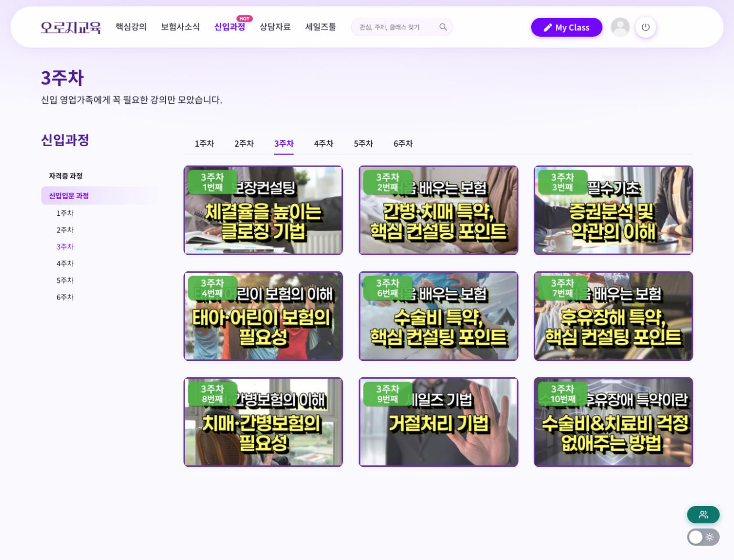Open the green people floating button
The height and width of the screenshot is (560, 734).
tap(703, 514)
